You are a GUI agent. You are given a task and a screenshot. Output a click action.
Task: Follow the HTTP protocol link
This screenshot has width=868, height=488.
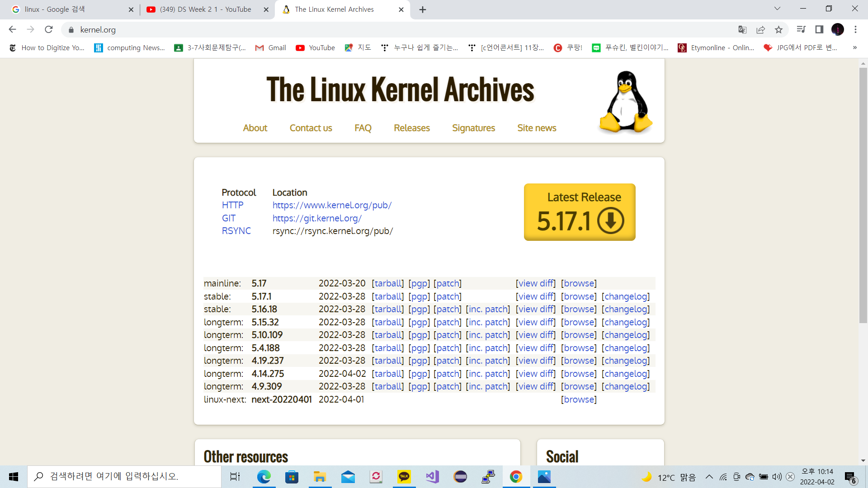pyautogui.click(x=232, y=205)
